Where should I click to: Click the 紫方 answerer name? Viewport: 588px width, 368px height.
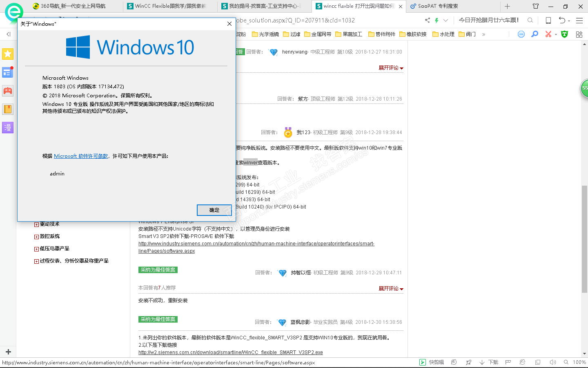[303, 99]
